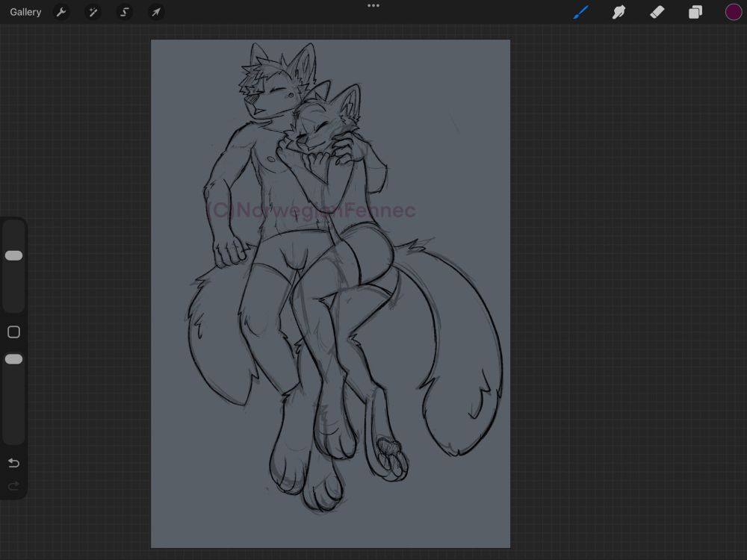
Task: Open the Actions wrench menu
Action: point(61,12)
